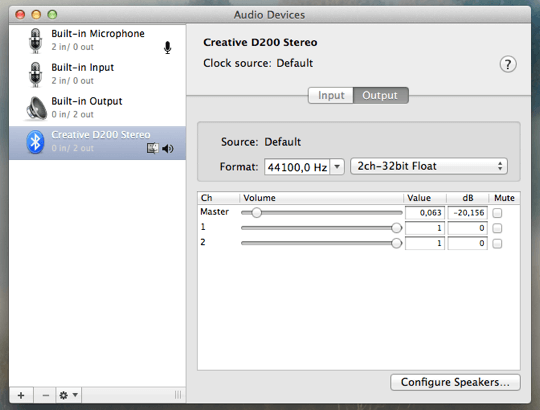Open the 44100,0 Hz sample rate dropdown
Image resolution: width=540 pixels, height=410 pixels.
click(337, 167)
